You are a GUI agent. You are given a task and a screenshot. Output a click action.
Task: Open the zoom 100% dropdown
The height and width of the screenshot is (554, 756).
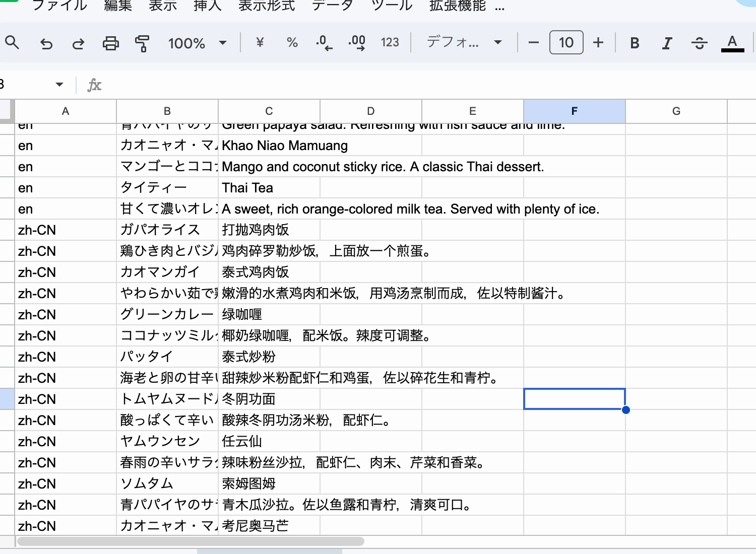pos(197,43)
